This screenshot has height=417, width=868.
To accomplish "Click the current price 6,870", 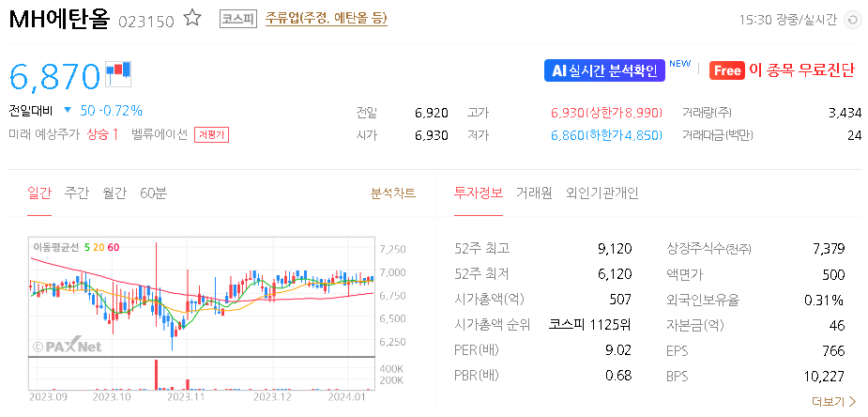I will (x=54, y=76).
